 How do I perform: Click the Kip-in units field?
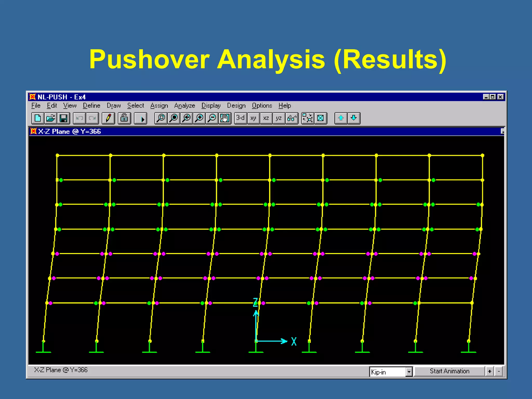[x=388, y=372]
